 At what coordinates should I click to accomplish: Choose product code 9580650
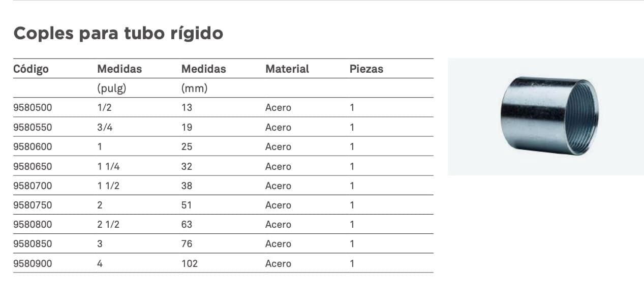33,166
